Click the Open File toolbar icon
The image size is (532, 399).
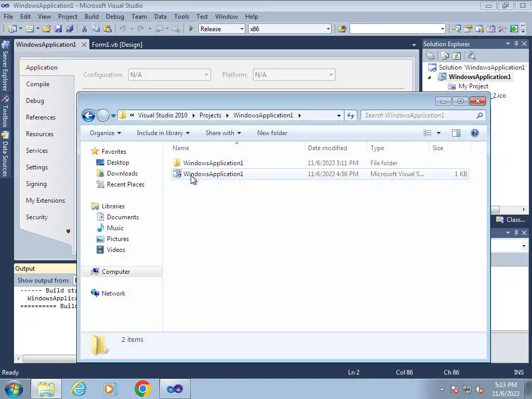pos(47,29)
